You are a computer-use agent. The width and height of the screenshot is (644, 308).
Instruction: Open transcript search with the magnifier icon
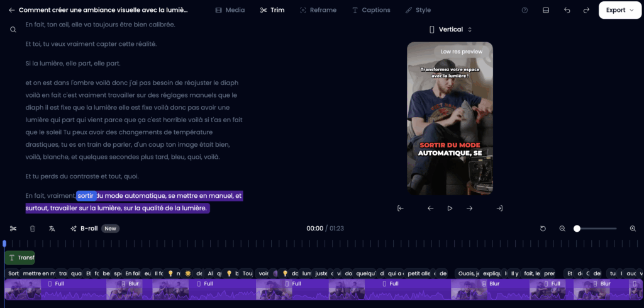point(13,30)
